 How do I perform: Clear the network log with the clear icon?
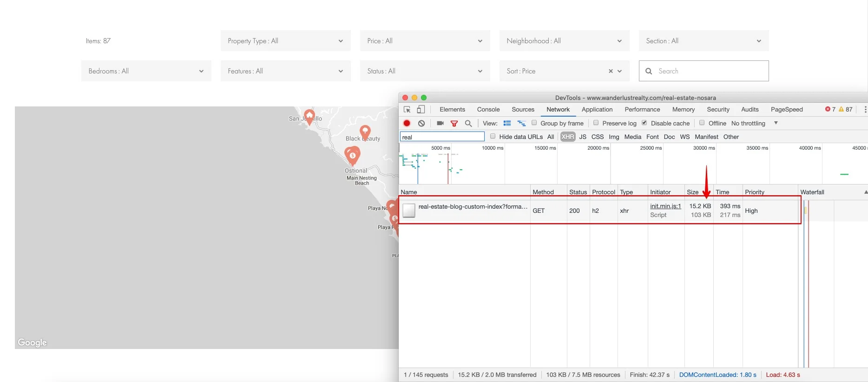click(421, 123)
